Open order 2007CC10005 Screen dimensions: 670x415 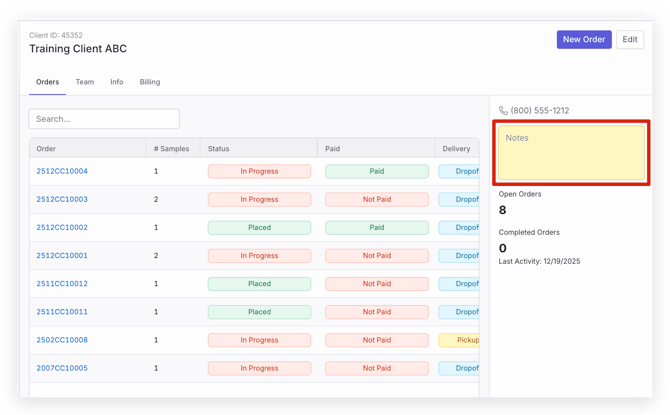pyautogui.click(x=62, y=368)
